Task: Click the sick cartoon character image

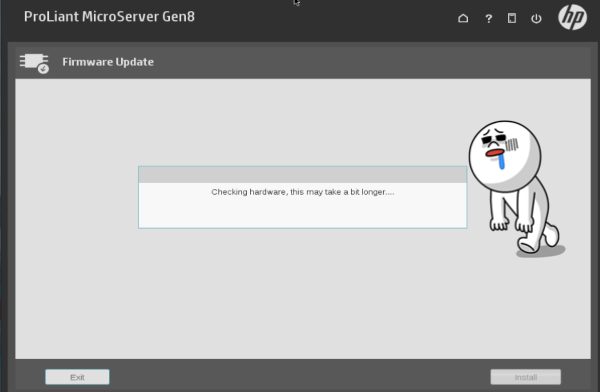Action: coord(517,189)
